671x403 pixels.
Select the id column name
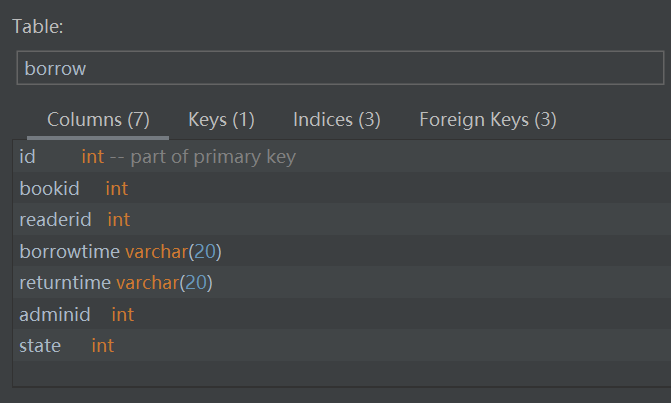28,157
